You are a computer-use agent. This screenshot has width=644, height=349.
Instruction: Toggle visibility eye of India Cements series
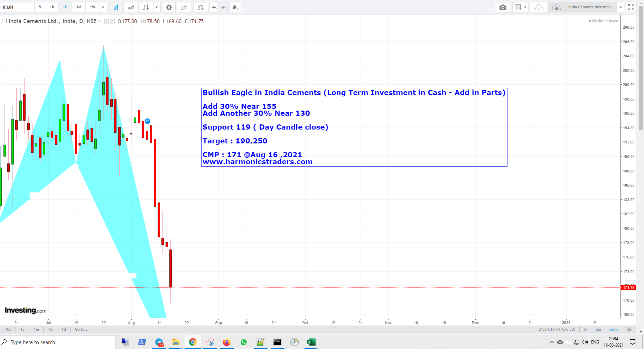106,21
